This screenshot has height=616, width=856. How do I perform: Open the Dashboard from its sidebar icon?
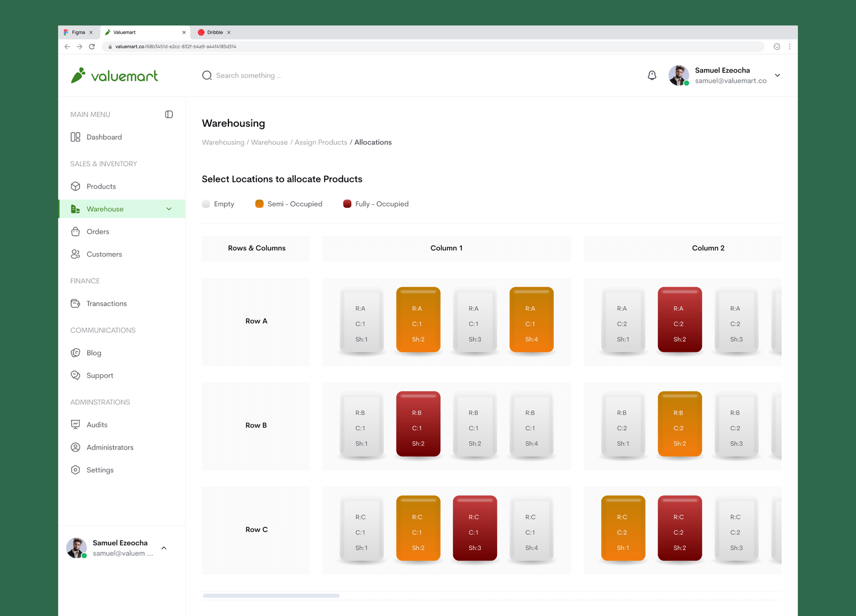coord(75,137)
